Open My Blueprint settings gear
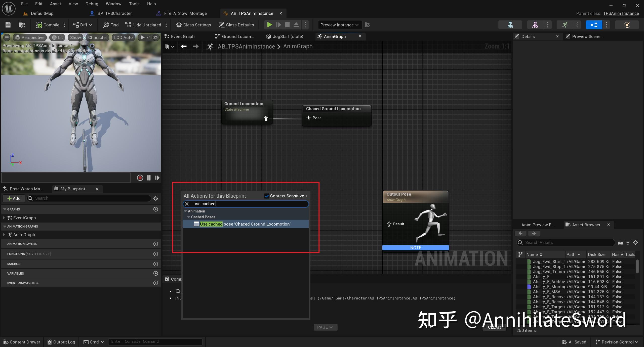 point(156,198)
